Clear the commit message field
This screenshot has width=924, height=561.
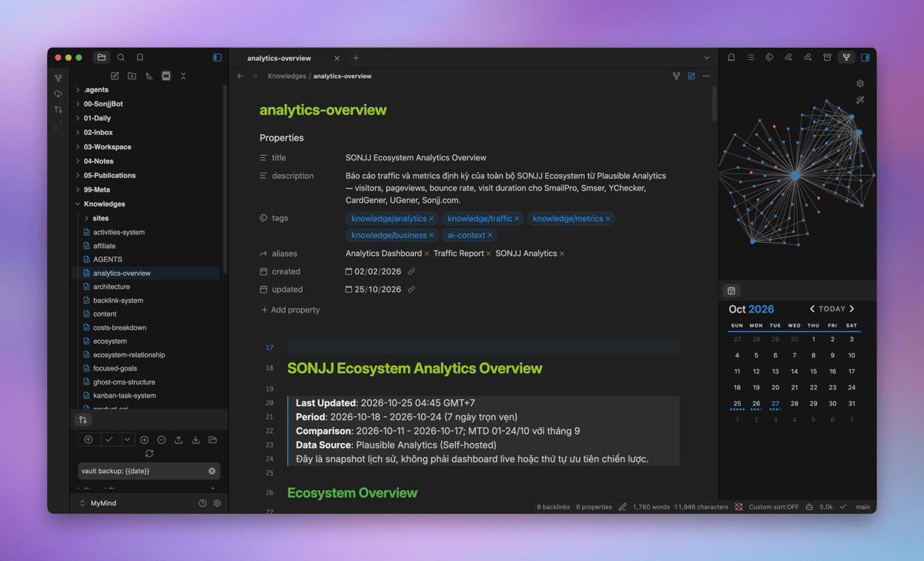click(212, 471)
